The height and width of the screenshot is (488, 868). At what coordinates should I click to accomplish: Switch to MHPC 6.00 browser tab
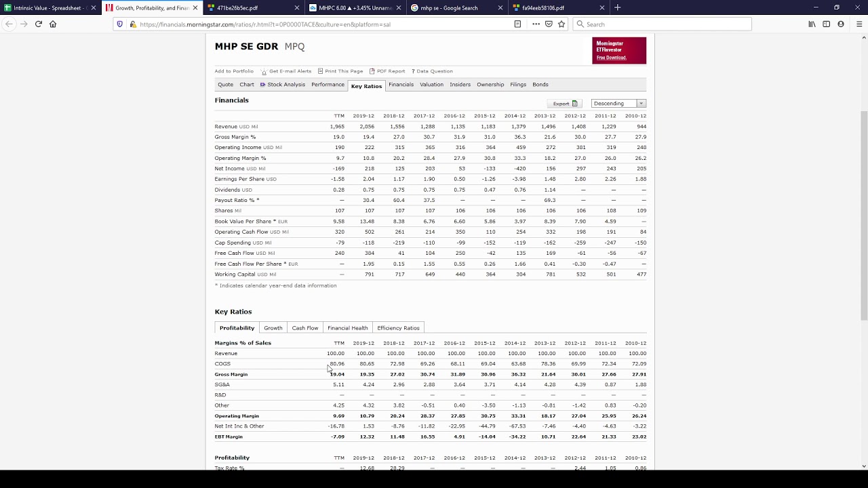356,8
